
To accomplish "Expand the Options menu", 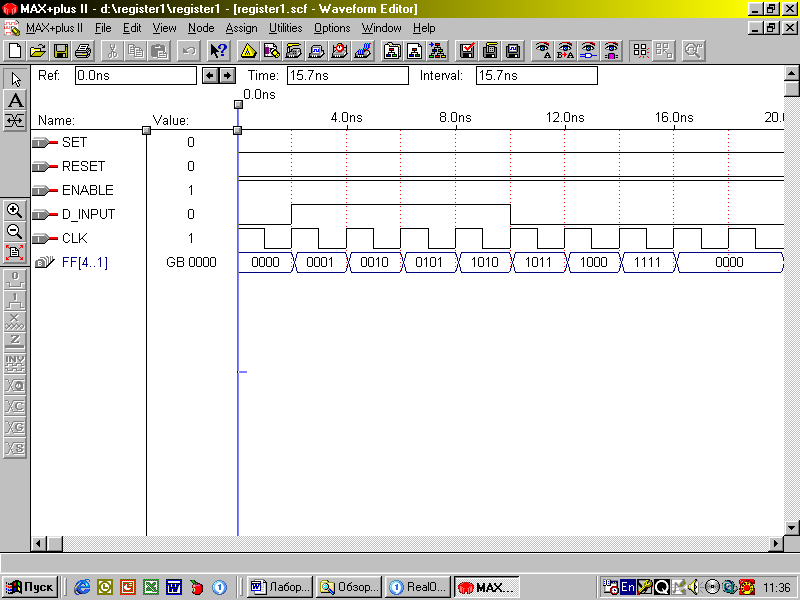I will [x=332, y=28].
